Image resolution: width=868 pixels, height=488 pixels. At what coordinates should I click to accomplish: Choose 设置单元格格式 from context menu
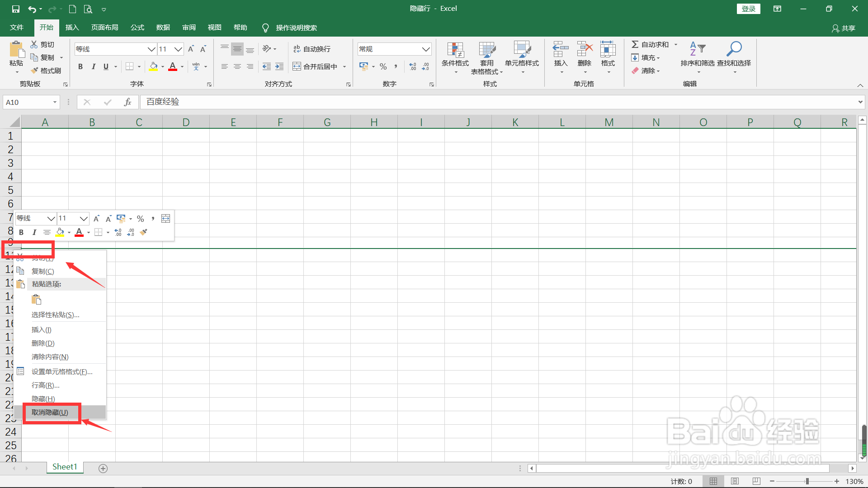[60, 372]
